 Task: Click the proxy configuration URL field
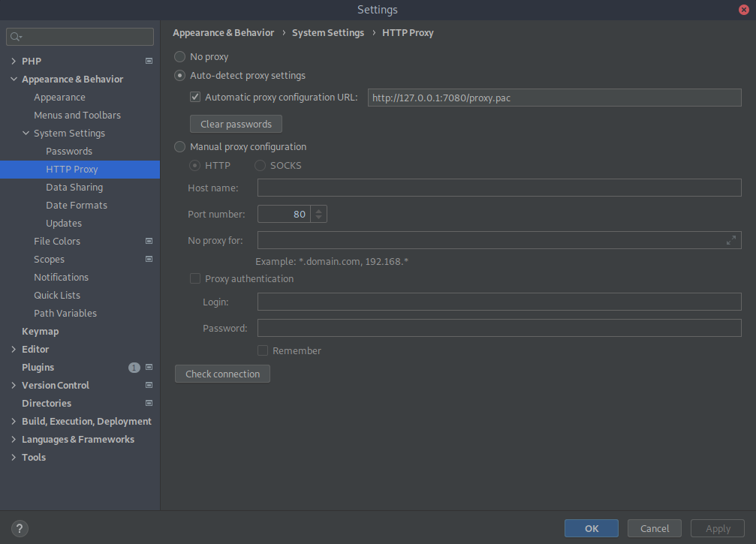[x=555, y=98]
